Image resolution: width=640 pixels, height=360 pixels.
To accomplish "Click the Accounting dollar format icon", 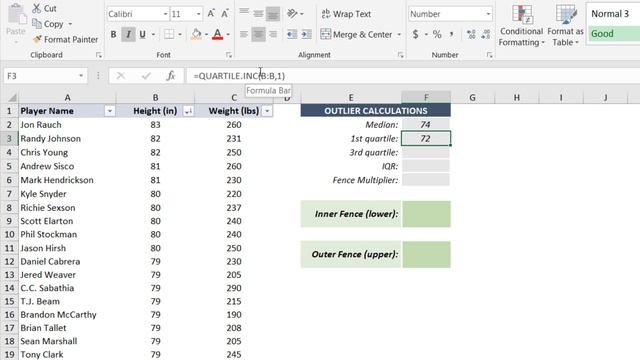I will [416, 34].
